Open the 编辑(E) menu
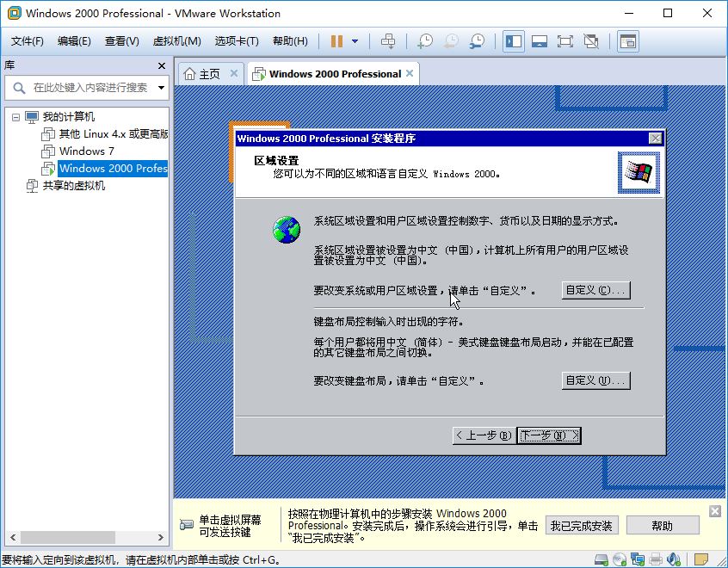Screen dimensions: 728x568 coord(74,41)
